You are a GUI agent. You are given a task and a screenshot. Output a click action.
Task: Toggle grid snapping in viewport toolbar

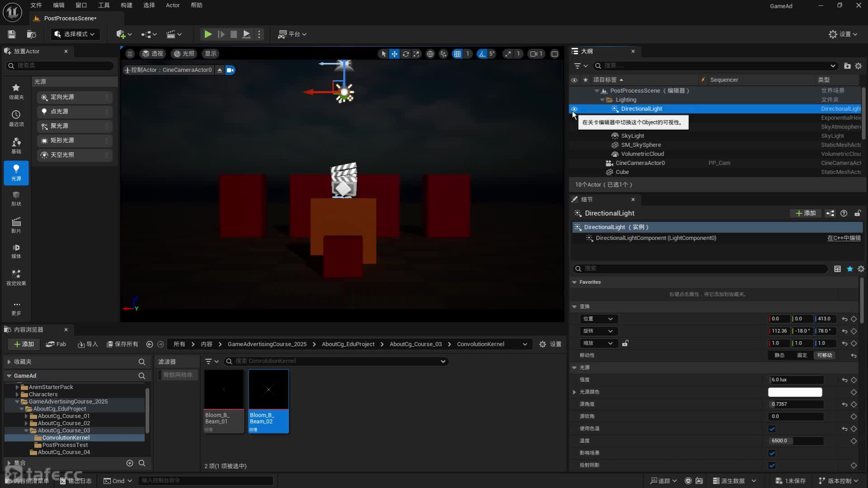pos(458,54)
